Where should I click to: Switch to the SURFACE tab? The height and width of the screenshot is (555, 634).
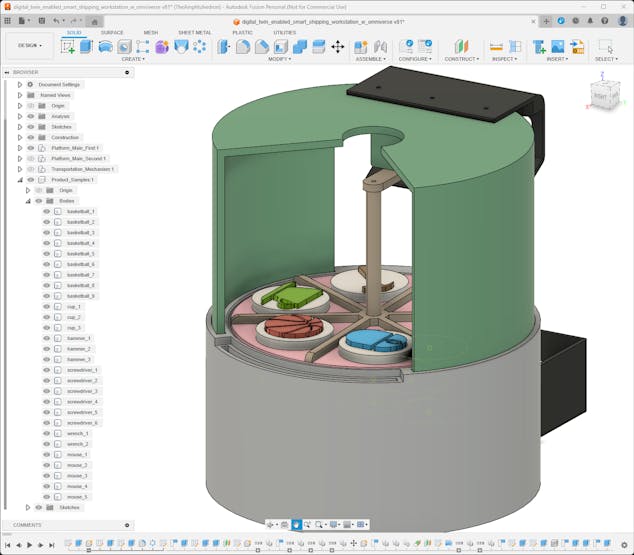tap(112, 32)
